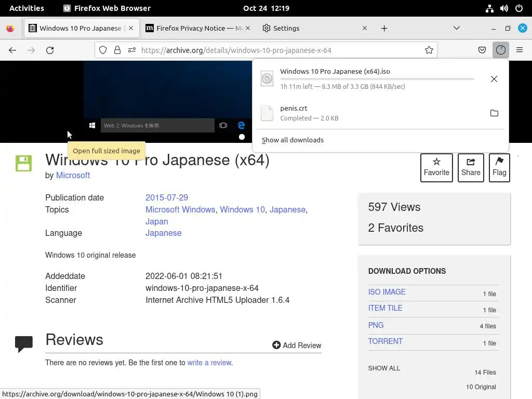The image size is (532, 399).
Task: Click the identifier windows-10-pro-japanese-x-64 value
Action: click(x=202, y=288)
